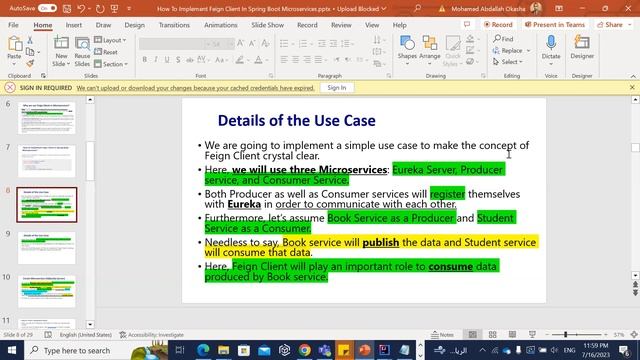Open Google Chrome from taskbar
The image size is (640, 360).
click(x=304, y=350)
